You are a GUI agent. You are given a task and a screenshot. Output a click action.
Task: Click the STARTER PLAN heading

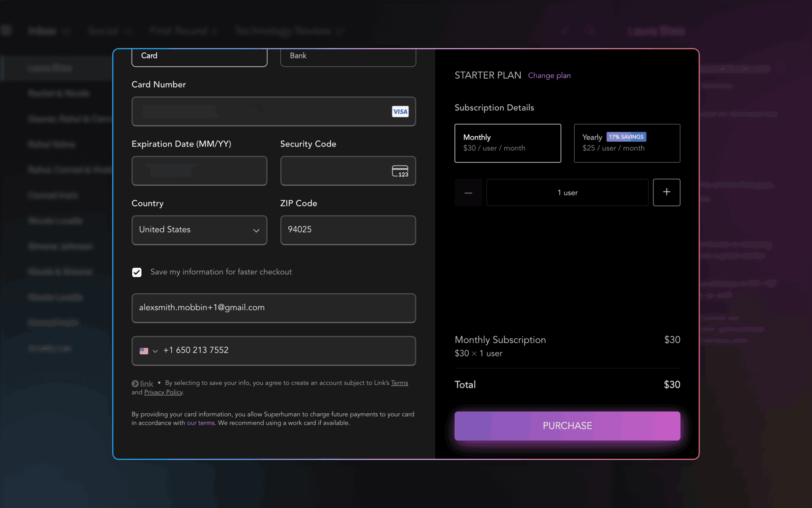pyautogui.click(x=488, y=75)
